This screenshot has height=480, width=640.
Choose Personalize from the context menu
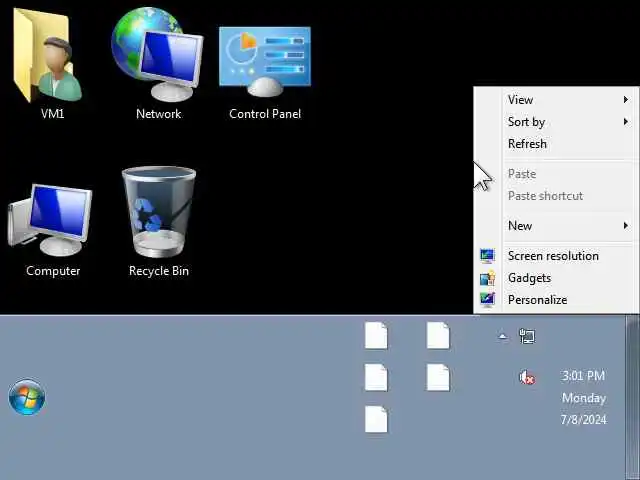click(x=556, y=300)
